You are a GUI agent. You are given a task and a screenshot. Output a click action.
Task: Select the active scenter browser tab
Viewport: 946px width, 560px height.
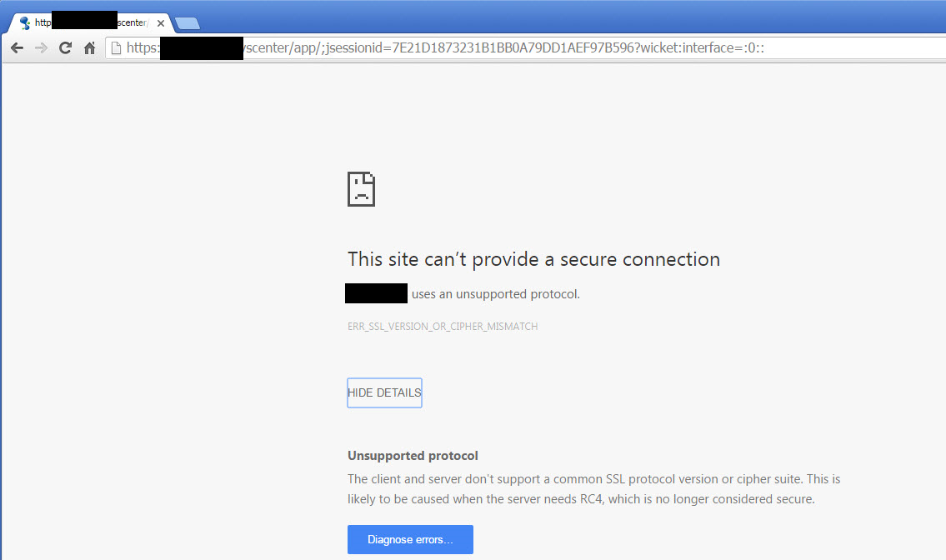coord(91,23)
